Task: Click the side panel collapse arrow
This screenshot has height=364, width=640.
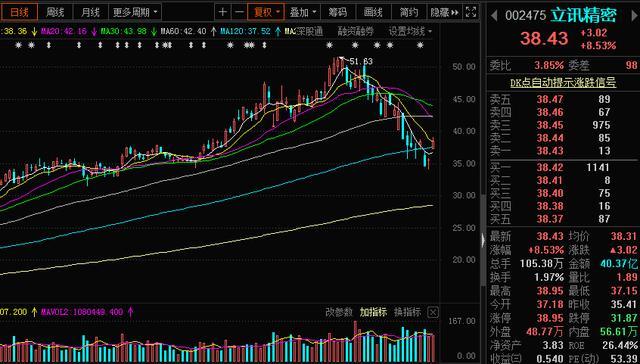Action: 484,240
